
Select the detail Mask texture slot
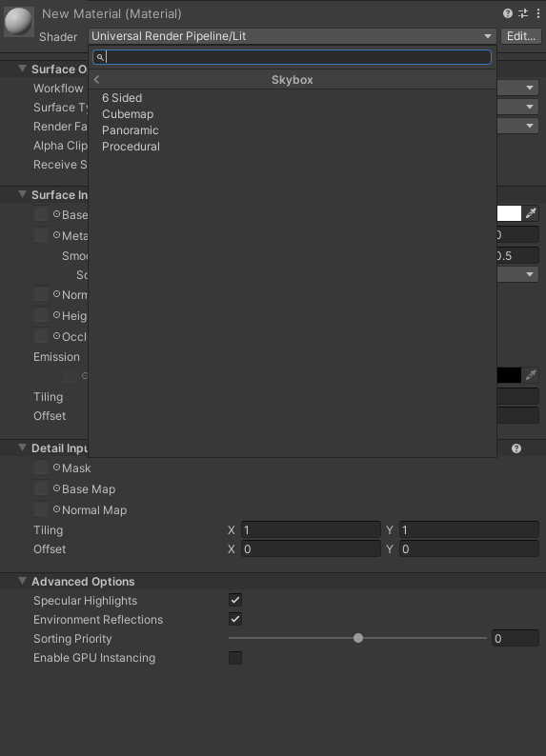(41, 468)
